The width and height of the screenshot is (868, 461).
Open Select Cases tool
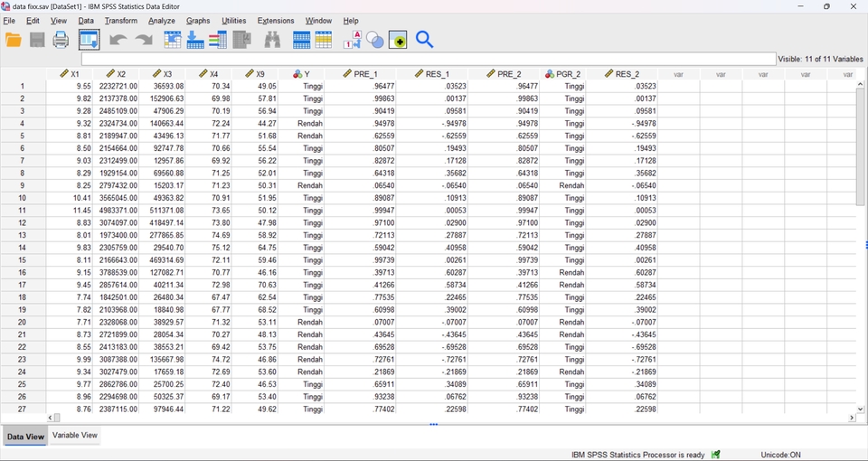(324, 40)
